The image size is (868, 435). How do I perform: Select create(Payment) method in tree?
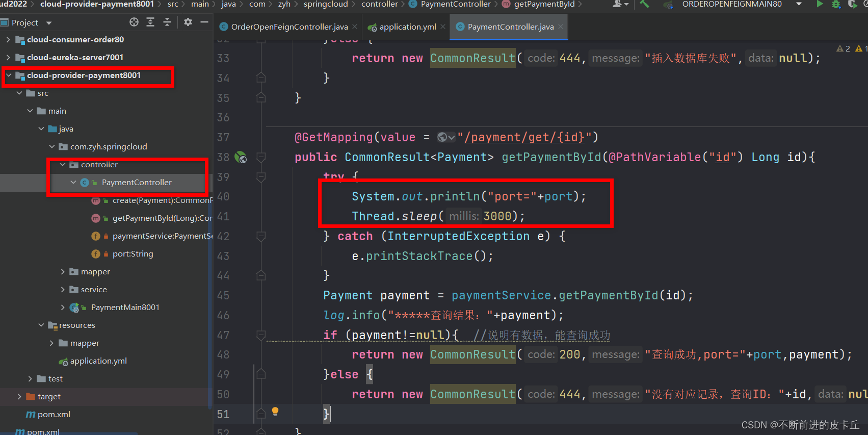tap(162, 200)
